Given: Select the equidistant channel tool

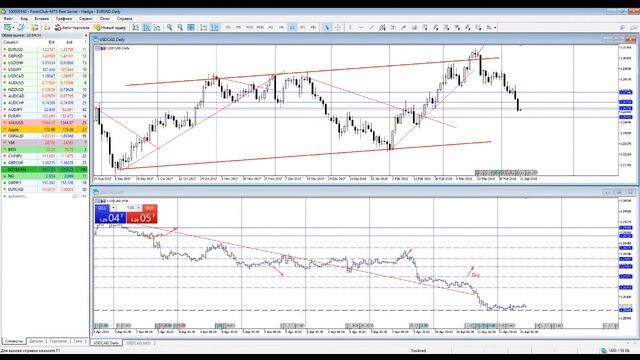Looking at the screenshot, I should [382, 27].
